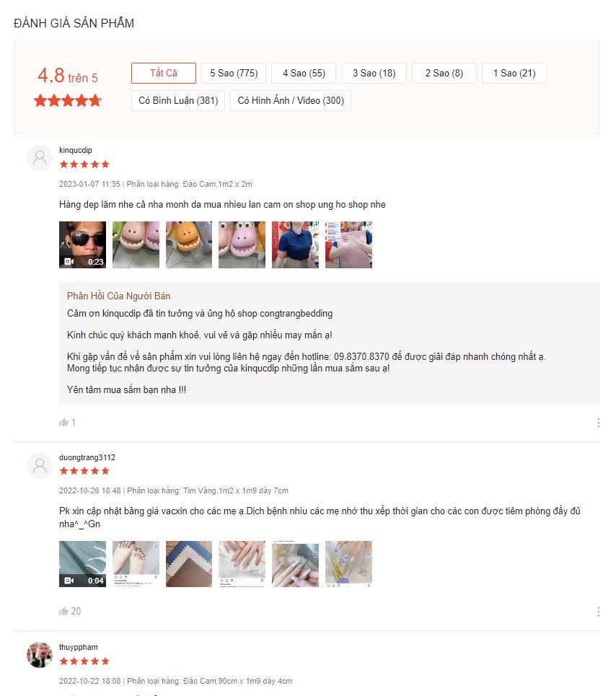This screenshot has height=696, width=616.
Task: Like duongtrang3112's review with thumbs-up icon
Action: point(64,611)
